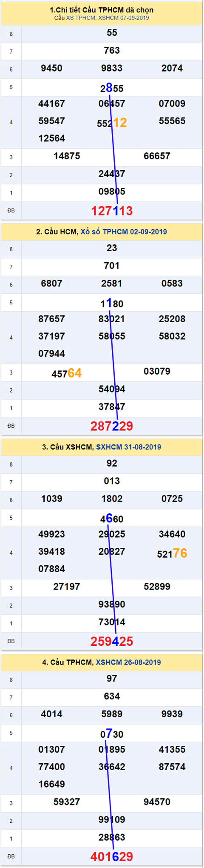Click the number 013
This screenshot has width=204, height=868.
(112, 481)
